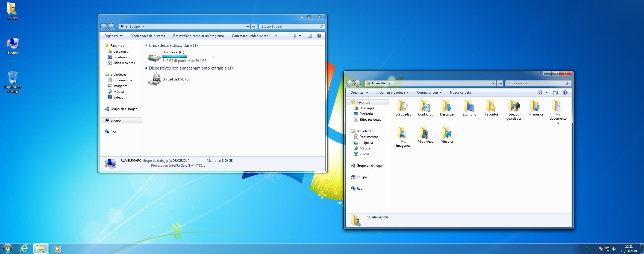Change view icon in ruvelro window toolbar
The width and height of the screenshot is (644, 254).
540,93
